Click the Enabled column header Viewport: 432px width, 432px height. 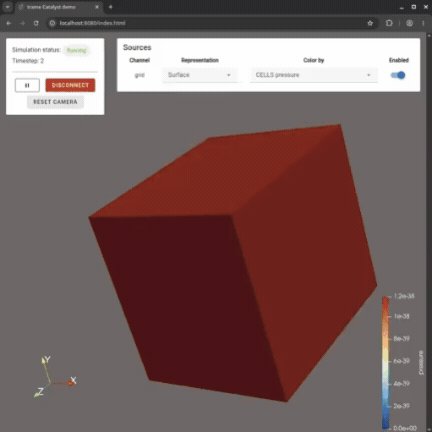tap(399, 60)
